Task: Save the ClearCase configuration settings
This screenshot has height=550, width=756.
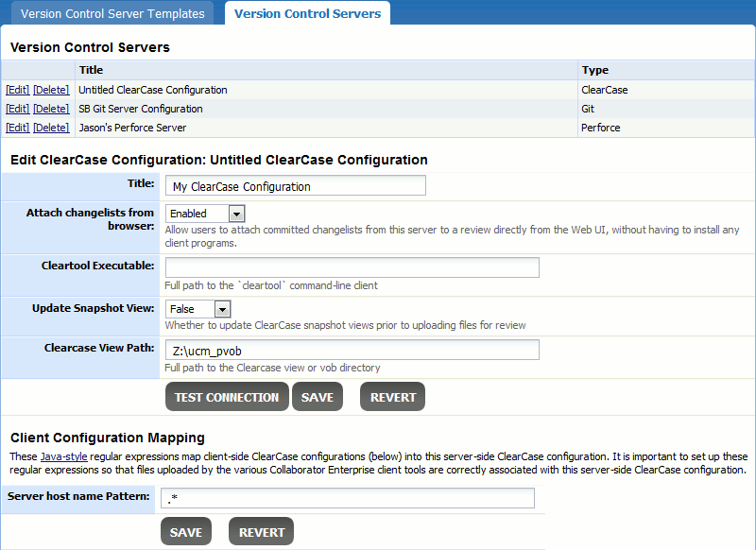Action: click(x=318, y=397)
